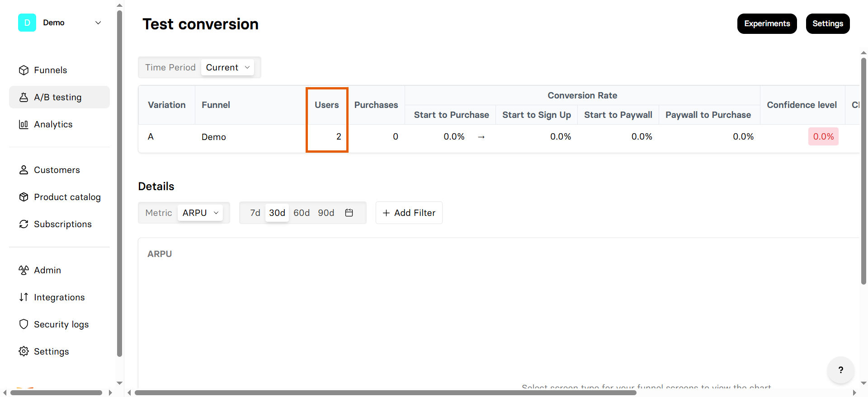Open Security logs page

[x=59, y=324]
